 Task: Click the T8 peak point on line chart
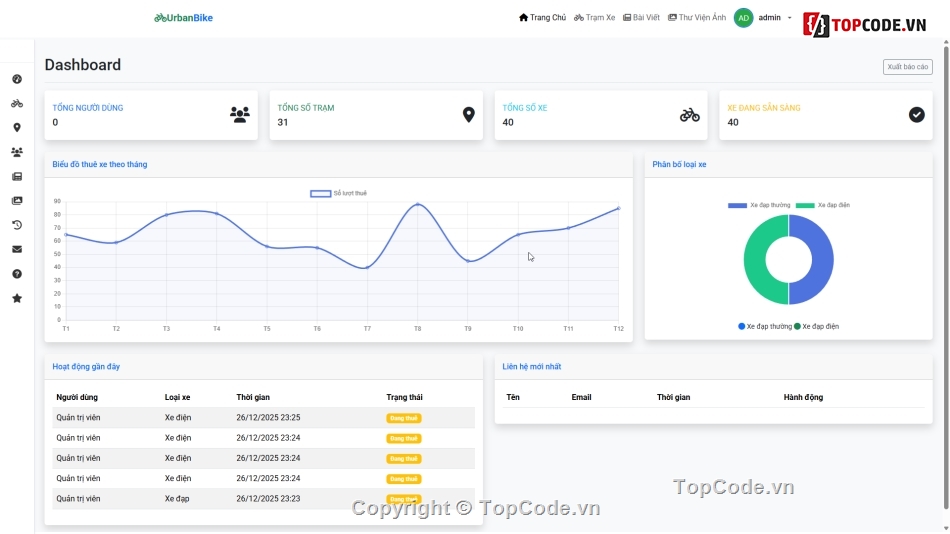click(417, 204)
